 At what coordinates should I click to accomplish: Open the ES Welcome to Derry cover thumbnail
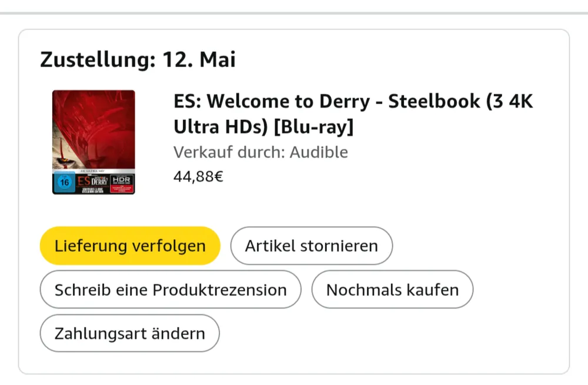[x=93, y=142]
